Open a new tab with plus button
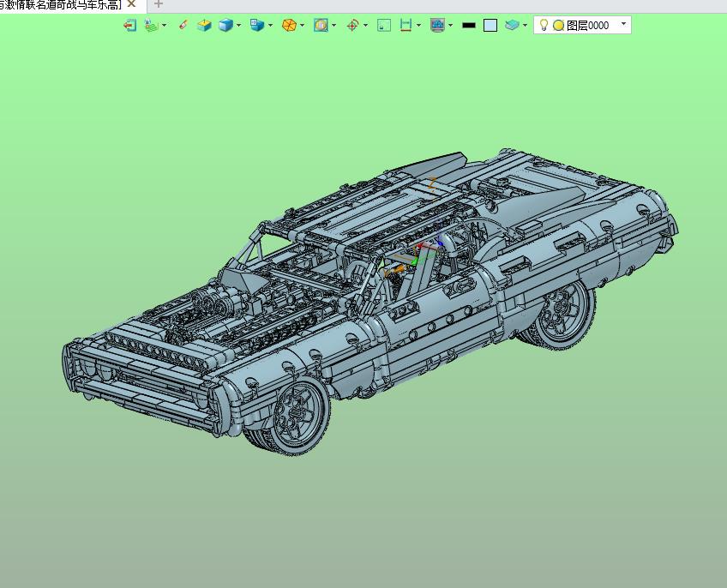727x588 pixels. [158, 4]
